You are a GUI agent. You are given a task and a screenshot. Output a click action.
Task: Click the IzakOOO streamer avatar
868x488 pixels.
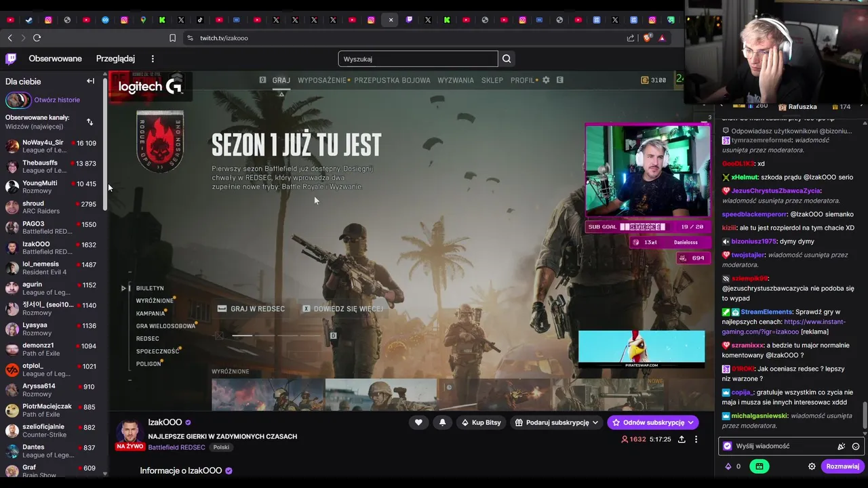pos(129,432)
